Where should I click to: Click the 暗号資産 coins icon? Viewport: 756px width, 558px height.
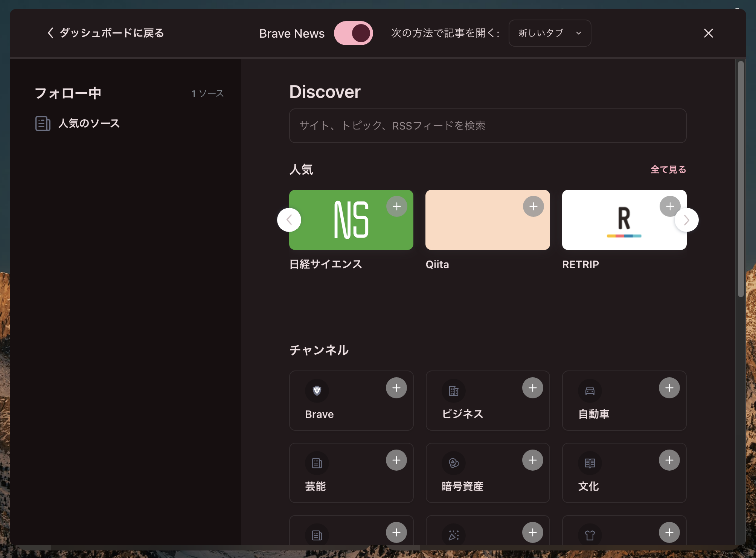click(x=454, y=463)
